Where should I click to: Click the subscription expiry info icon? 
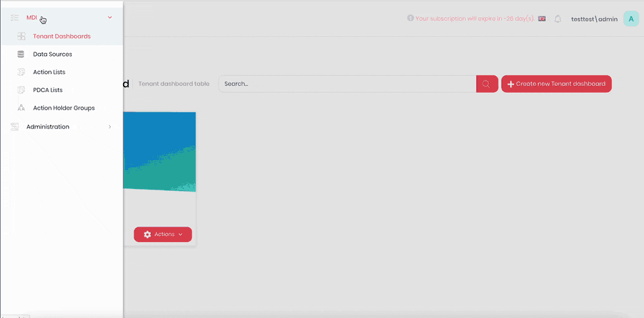coord(410,18)
